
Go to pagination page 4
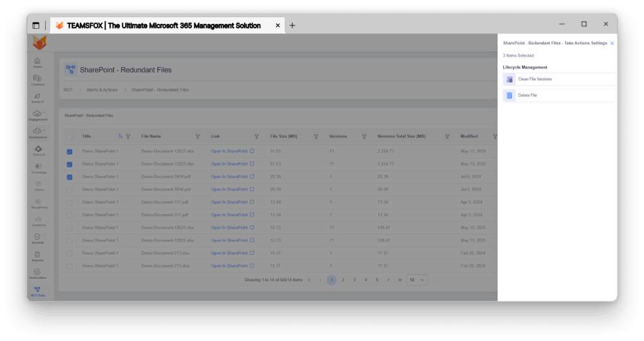coord(365,280)
